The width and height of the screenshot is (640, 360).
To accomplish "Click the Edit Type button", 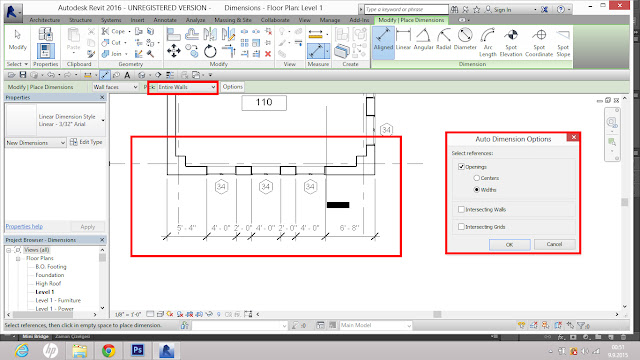I will click(86, 142).
